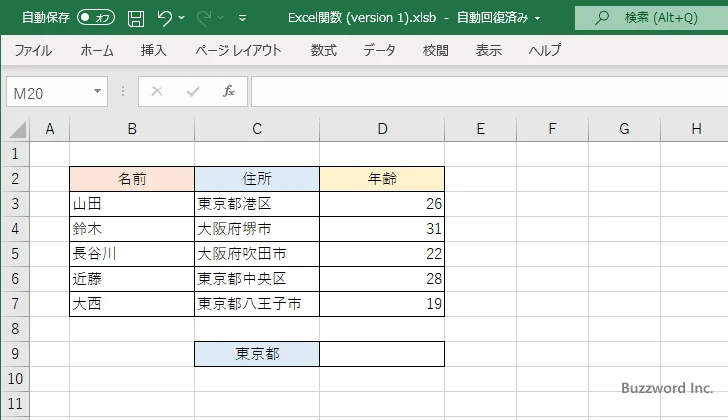728x420 pixels.
Task: Switch to the ホーム tab
Action: point(97,50)
